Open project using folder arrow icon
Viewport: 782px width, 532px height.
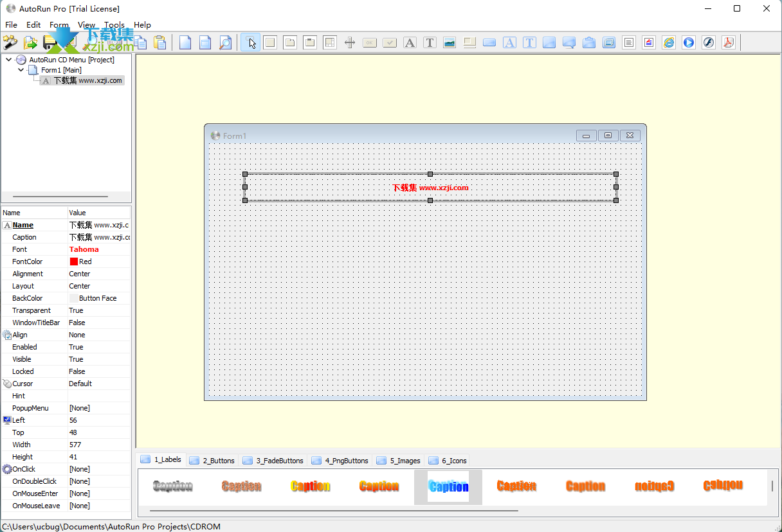(x=30, y=43)
